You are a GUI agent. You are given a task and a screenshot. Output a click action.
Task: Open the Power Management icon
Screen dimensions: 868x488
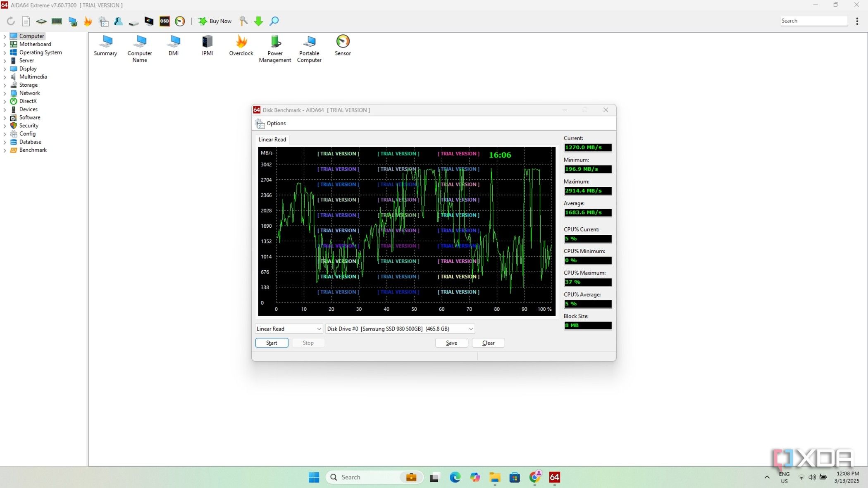tap(275, 49)
